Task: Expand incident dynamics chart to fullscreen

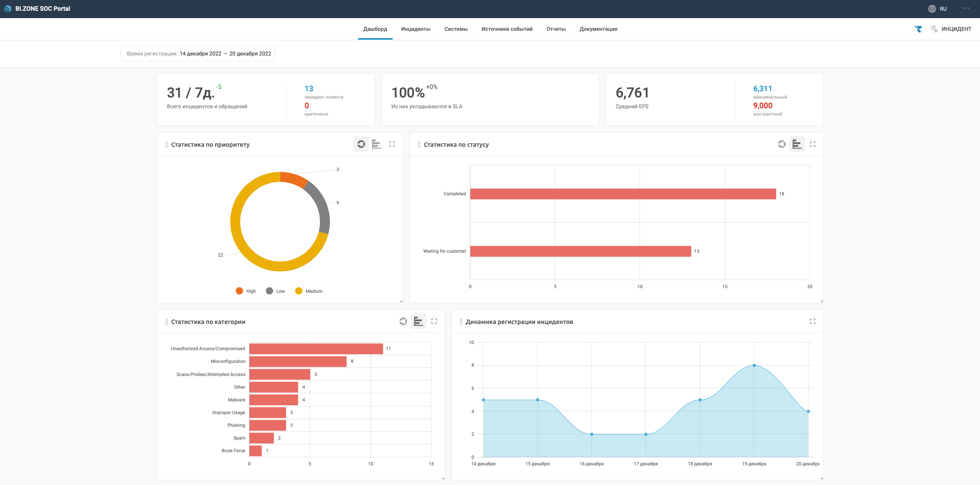Action: 813,321
